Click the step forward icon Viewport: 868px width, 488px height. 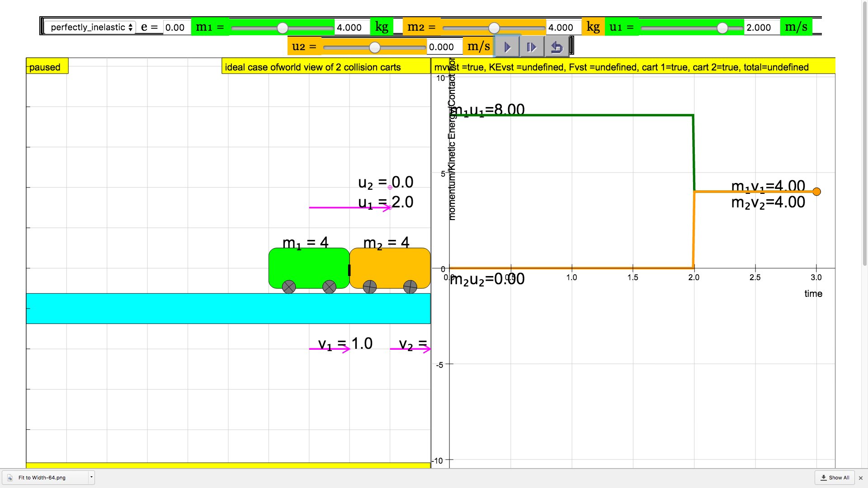[x=532, y=47]
